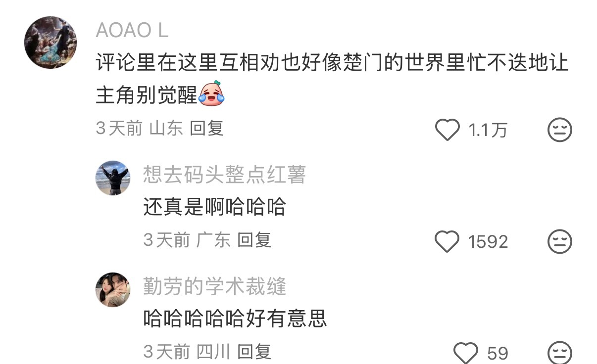Tap 回复 next to 四川

[x=254, y=352]
